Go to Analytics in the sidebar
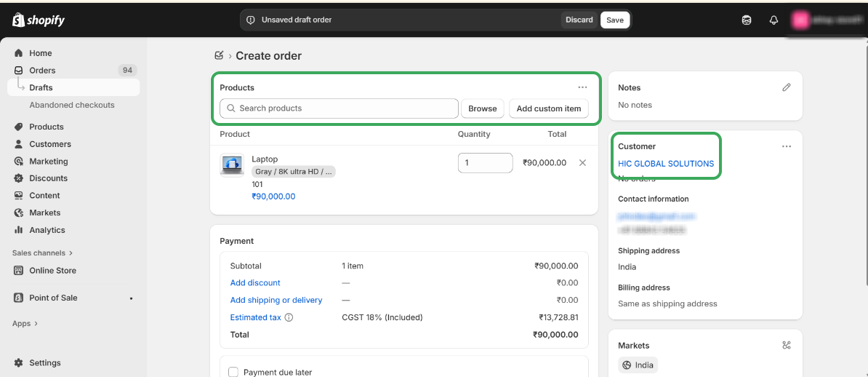 (47, 230)
